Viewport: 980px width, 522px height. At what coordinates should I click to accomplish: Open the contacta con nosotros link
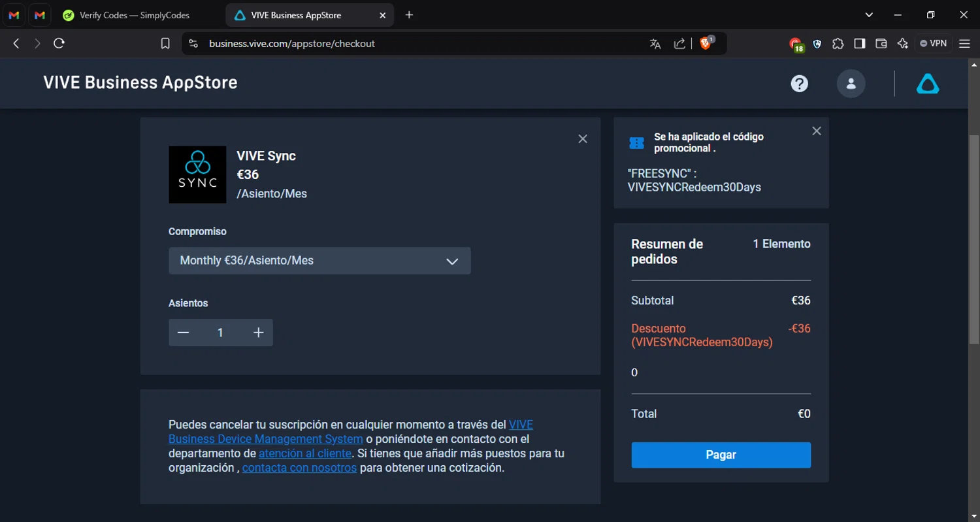point(299,468)
